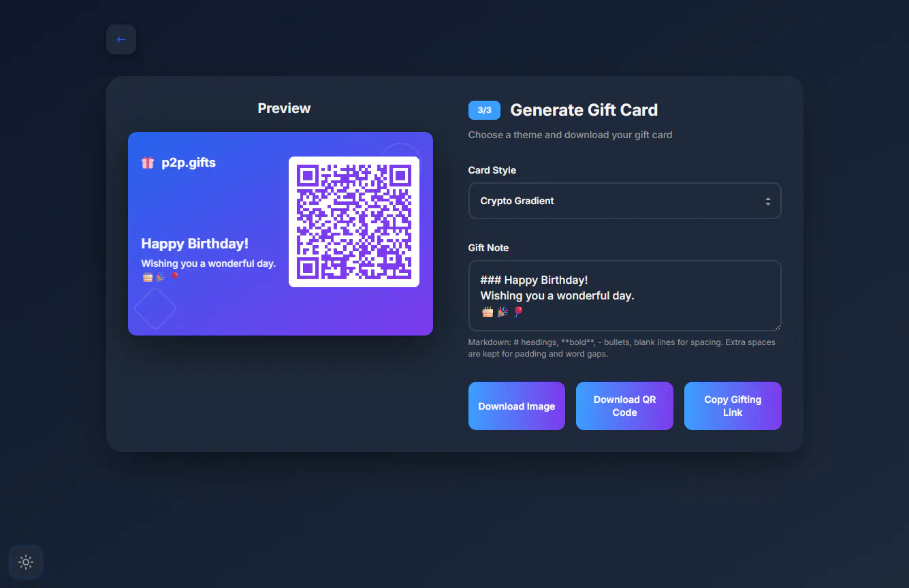The width and height of the screenshot is (909, 588).
Task: Download the gift card image
Action: pos(517,406)
